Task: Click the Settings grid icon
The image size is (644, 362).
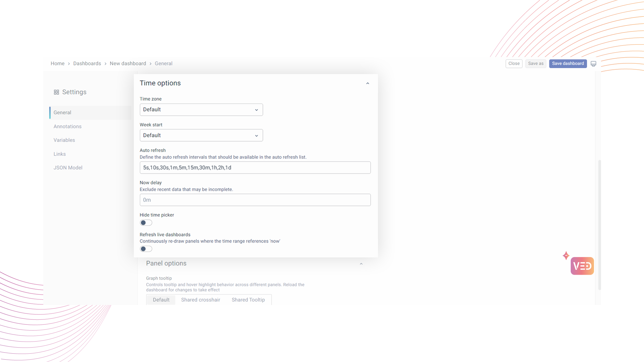Action: click(56, 92)
